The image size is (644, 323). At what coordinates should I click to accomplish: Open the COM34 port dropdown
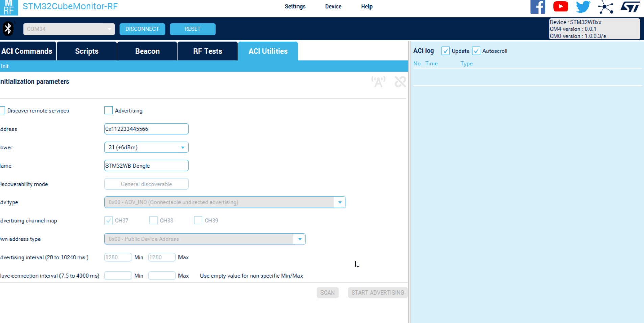coord(69,29)
